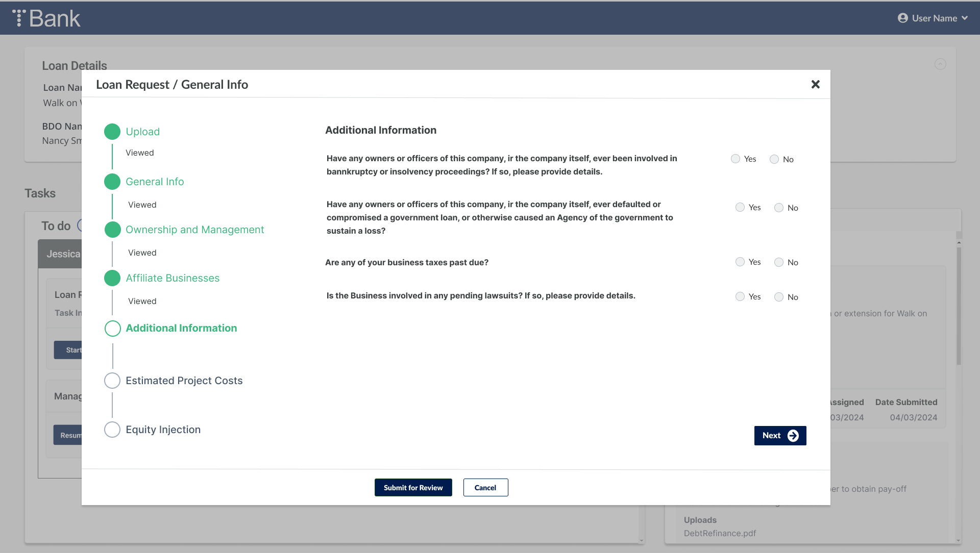
Task: Click the Additional Information step circle
Action: [x=112, y=329]
